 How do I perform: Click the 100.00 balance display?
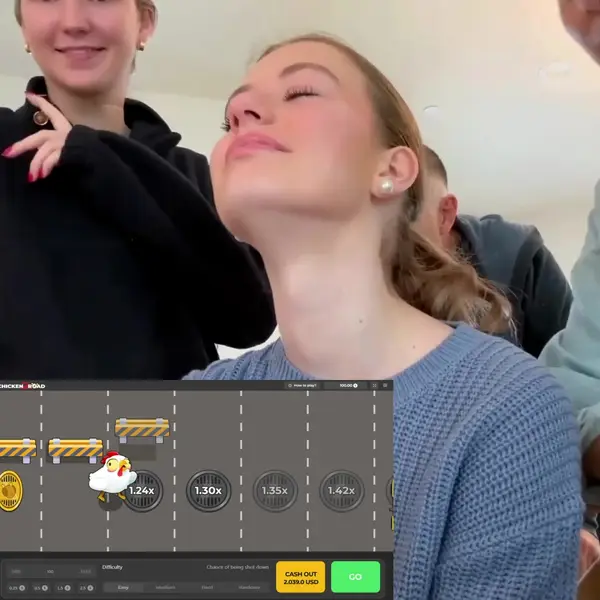[346, 385]
